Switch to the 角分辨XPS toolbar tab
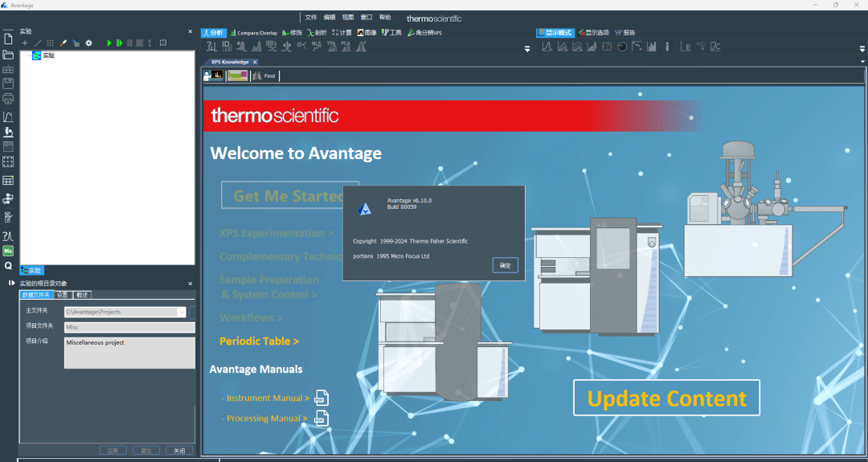The image size is (868, 462). click(424, 33)
